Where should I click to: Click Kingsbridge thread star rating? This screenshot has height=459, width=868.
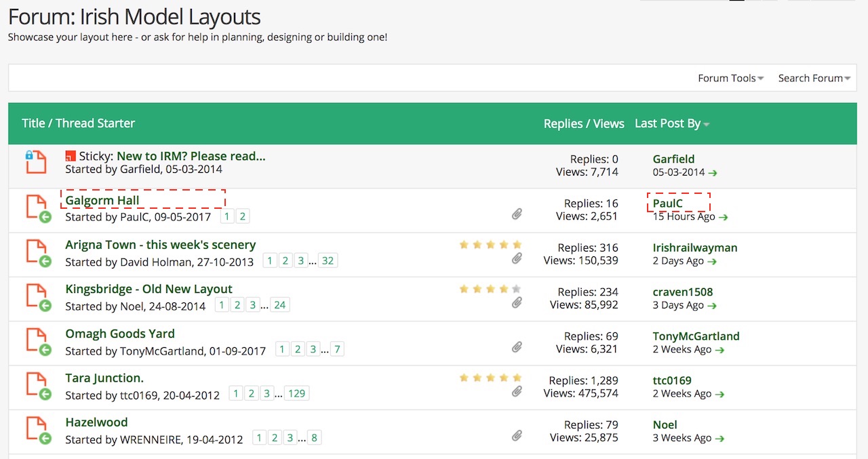coord(490,289)
